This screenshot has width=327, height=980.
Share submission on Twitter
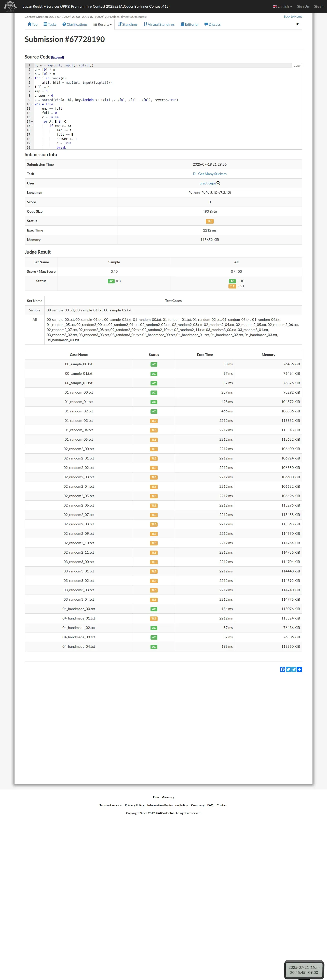pos(288,669)
